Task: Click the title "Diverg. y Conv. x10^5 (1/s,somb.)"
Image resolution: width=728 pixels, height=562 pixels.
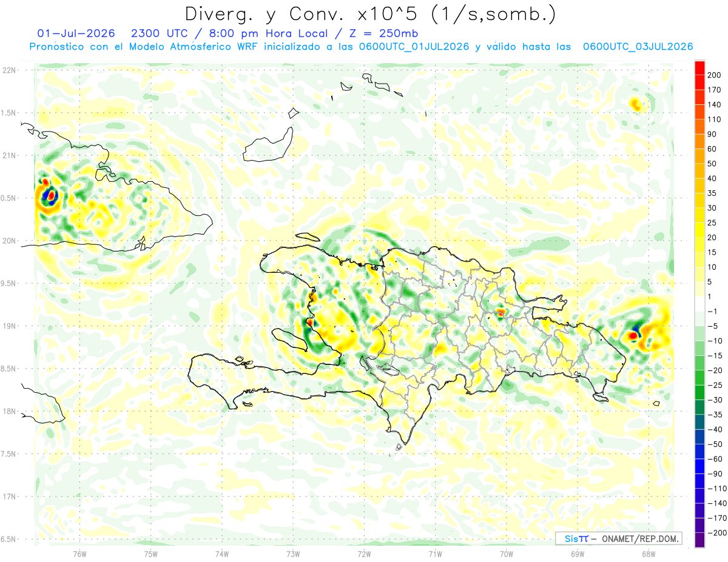Action: (x=370, y=13)
